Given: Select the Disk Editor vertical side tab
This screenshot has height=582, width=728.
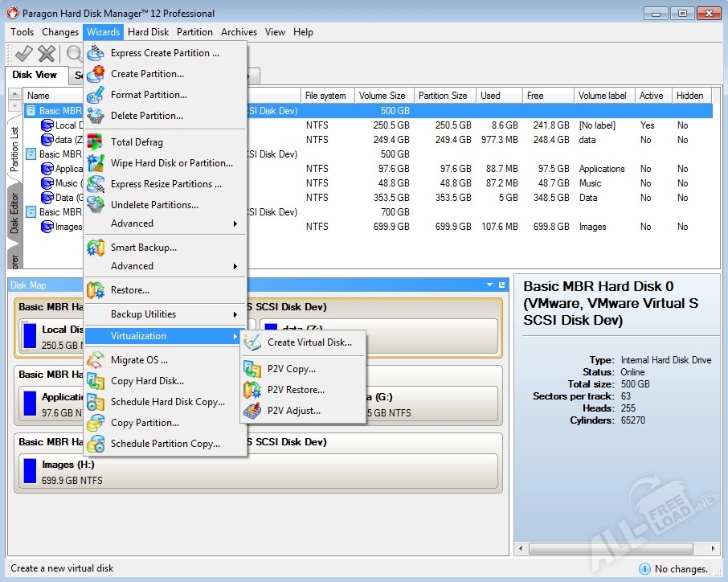Looking at the screenshot, I should click(14, 214).
